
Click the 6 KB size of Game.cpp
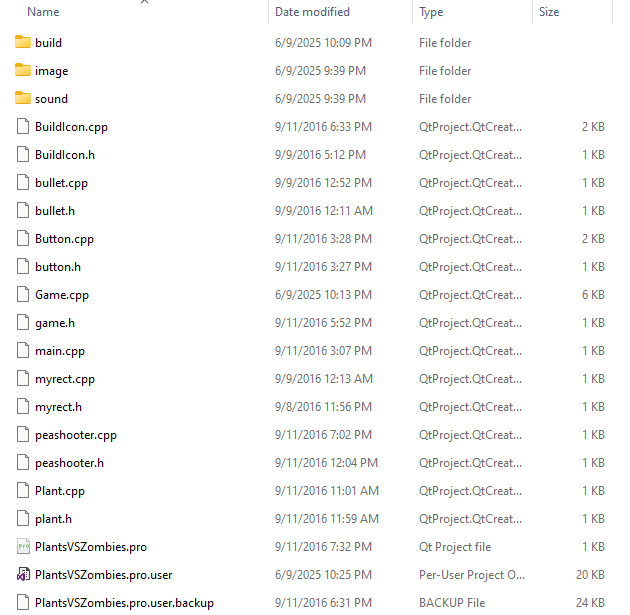click(593, 295)
